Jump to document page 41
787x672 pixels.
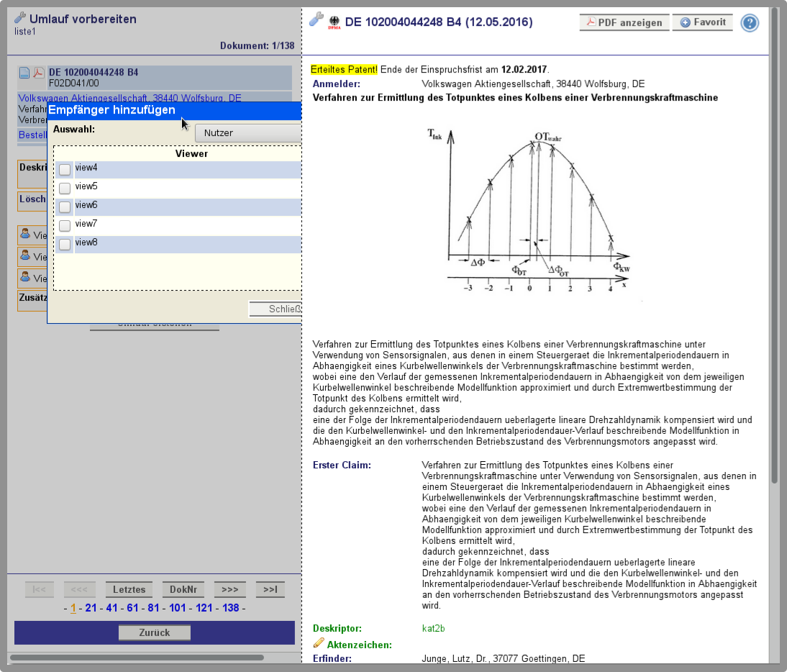112,608
